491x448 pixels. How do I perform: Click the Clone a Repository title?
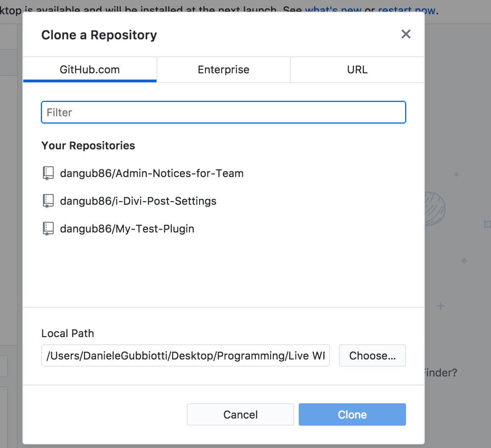(x=99, y=35)
